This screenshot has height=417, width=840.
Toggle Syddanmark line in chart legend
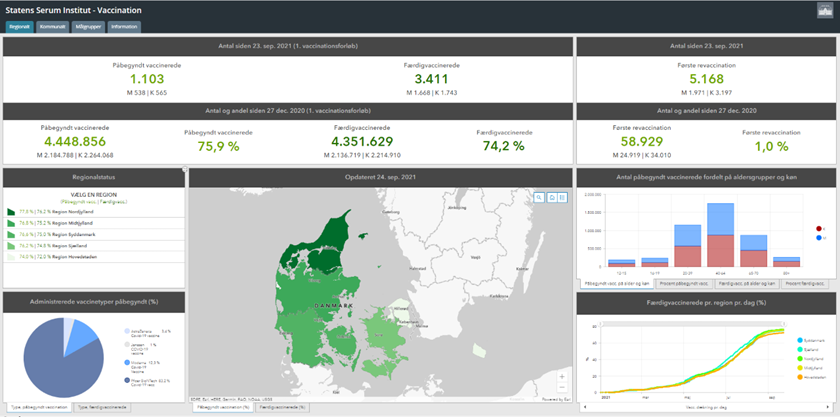click(x=812, y=341)
